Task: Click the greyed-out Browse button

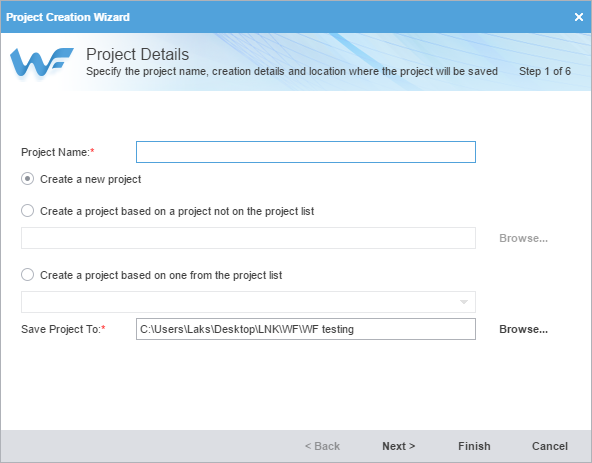Action: click(523, 238)
